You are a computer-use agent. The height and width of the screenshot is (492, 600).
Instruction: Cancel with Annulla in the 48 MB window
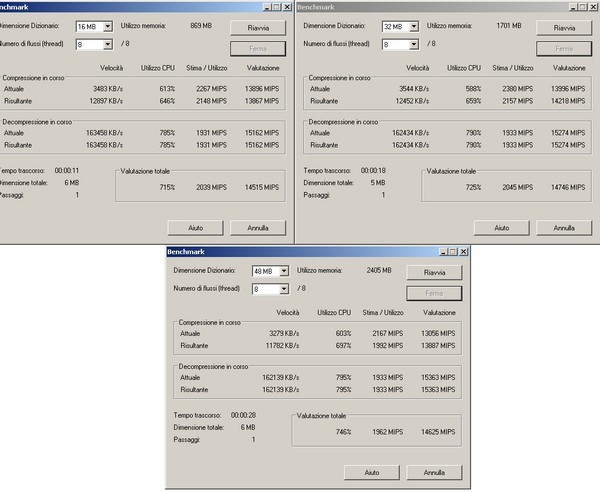click(434, 472)
